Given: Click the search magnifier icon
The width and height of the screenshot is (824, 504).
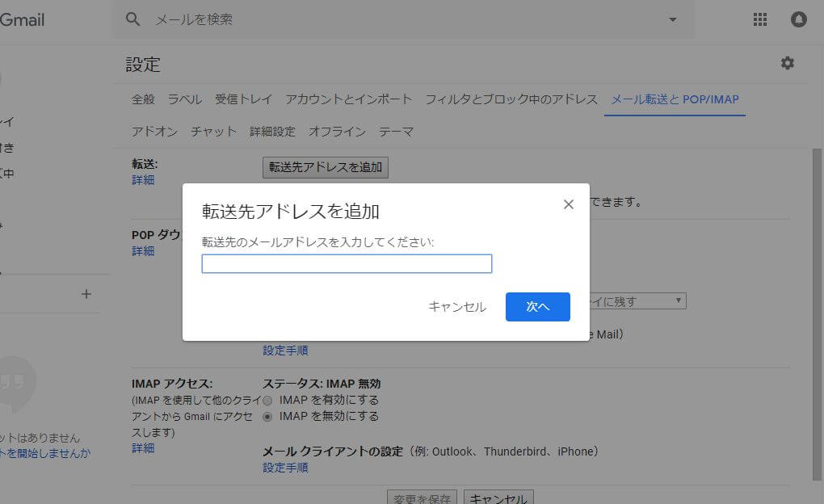Looking at the screenshot, I should 133,19.
